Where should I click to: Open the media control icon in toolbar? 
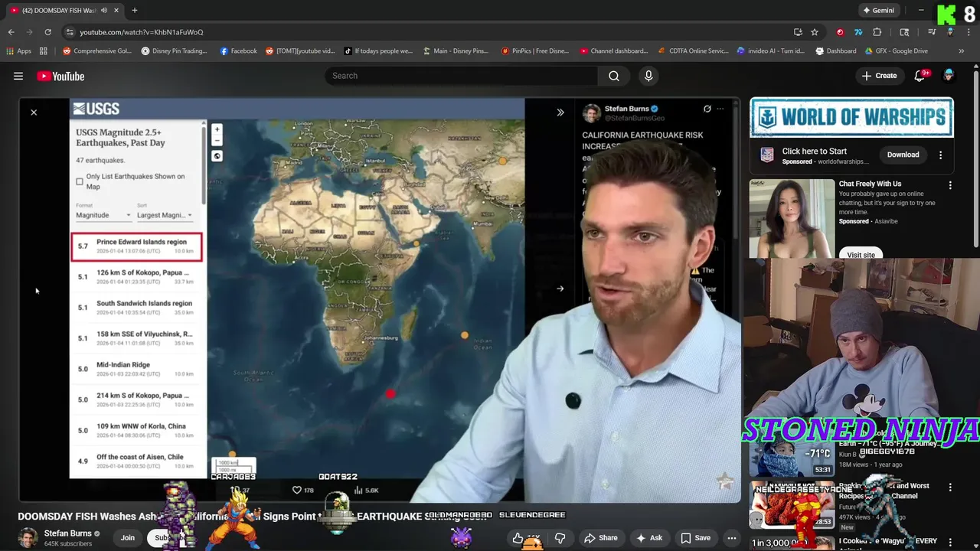(932, 32)
